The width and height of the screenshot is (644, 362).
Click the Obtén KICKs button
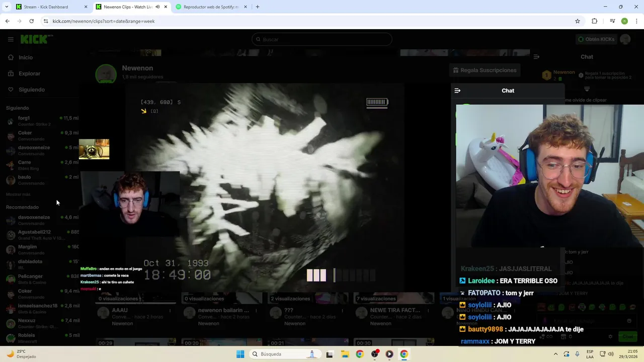click(596, 39)
